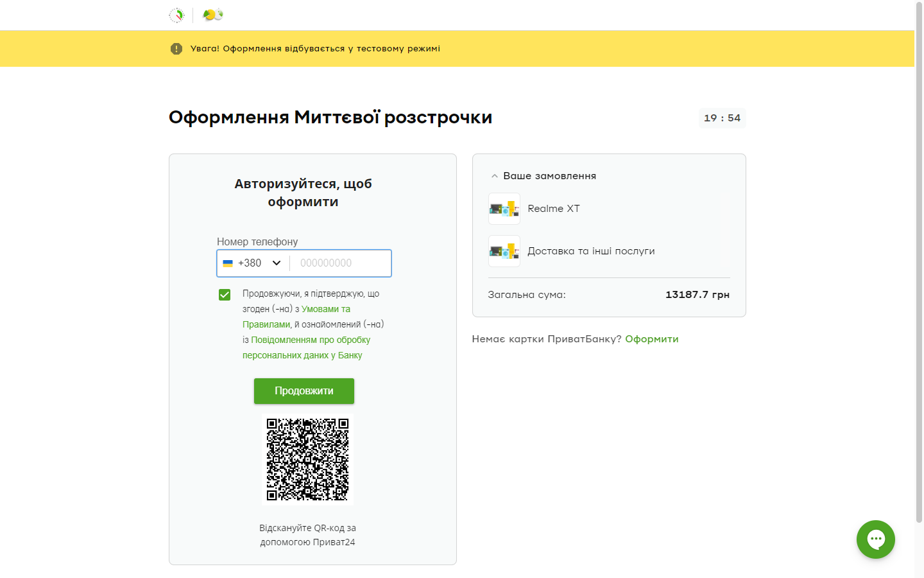Image resolution: width=924 pixels, height=578 pixels.
Task: Open the personal data processing notice link
Action: [x=307, y=347]
